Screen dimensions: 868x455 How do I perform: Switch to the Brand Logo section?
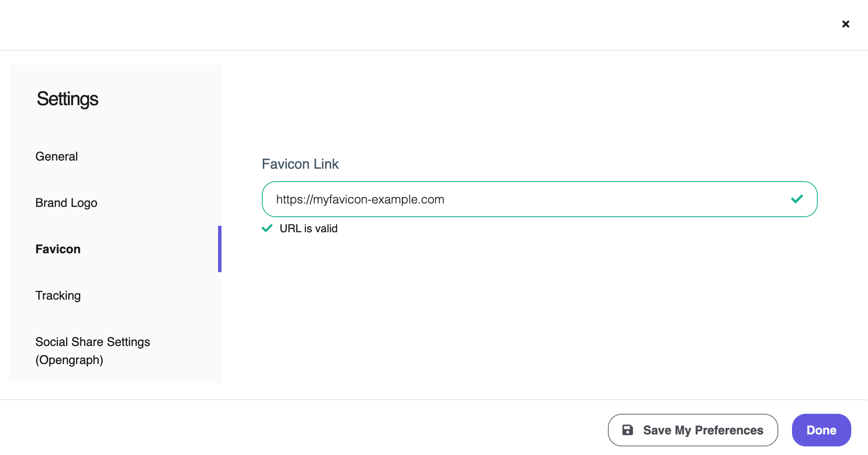(x=66, y=203)
